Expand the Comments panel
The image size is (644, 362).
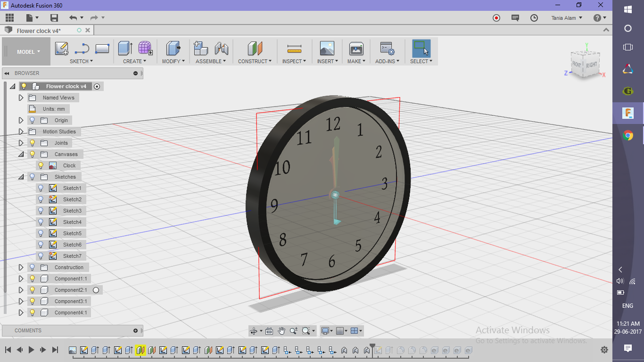(135, 330)
